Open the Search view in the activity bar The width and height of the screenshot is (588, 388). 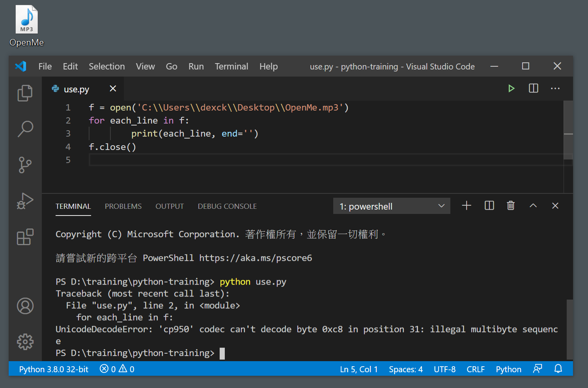click(x=25, y=129)
